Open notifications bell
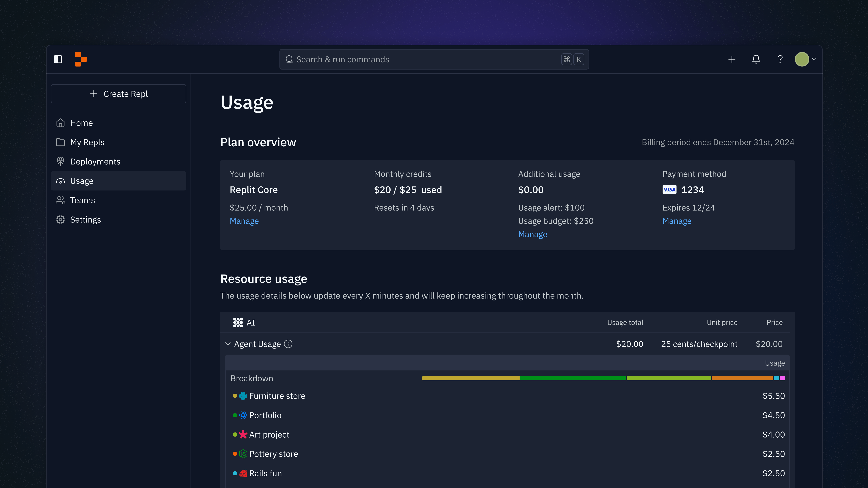Viewport: 868px width, 488px height. pyautogui.click(x=756, y=59)
